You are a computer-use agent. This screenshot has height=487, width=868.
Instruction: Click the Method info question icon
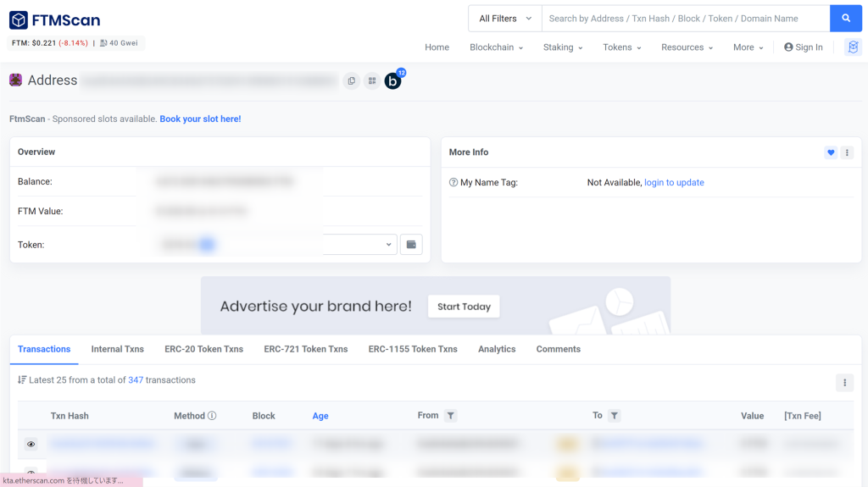pos(212,416)
